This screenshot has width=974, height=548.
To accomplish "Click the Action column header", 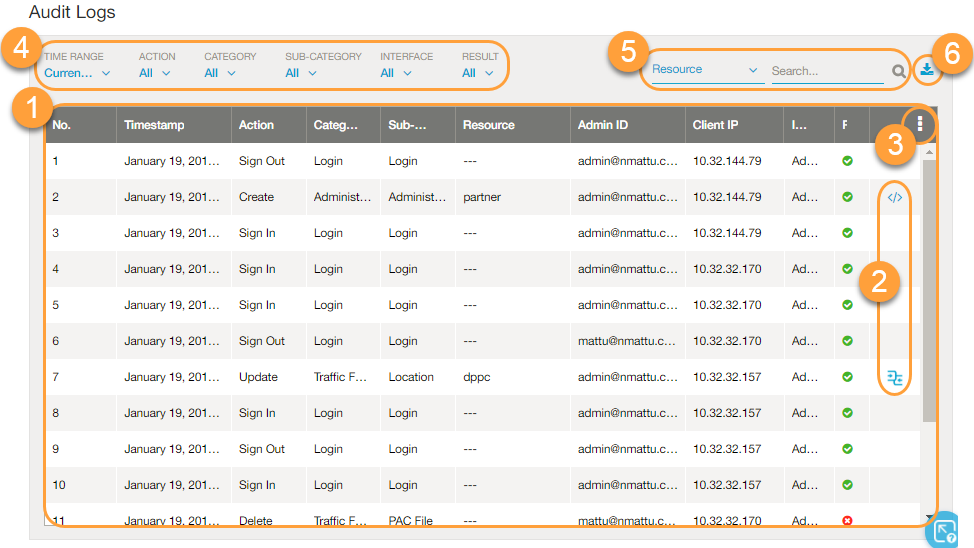I will click(x=268, y=125).
